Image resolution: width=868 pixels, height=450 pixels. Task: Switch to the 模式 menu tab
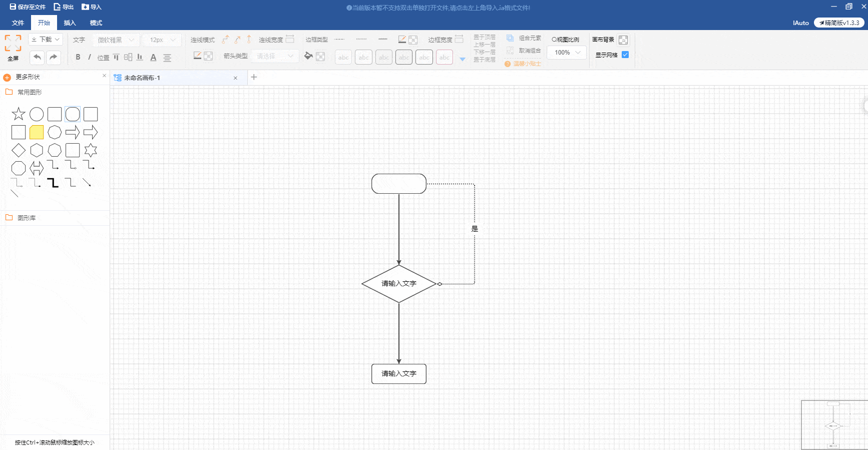click(96, 23)
